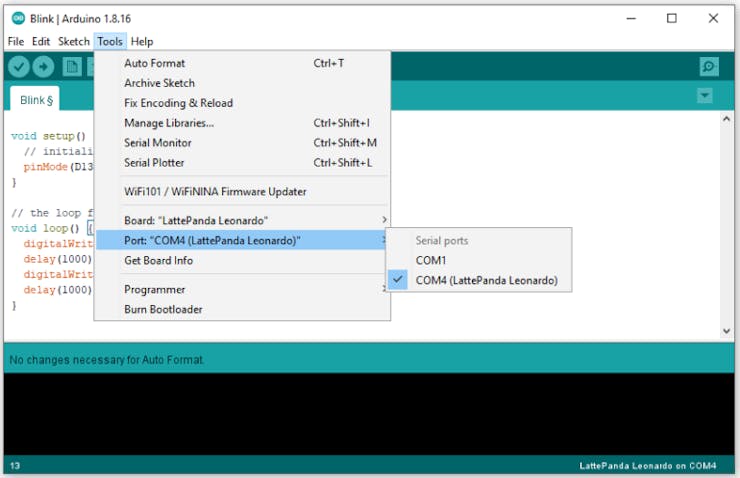Select checked COM4 (LattePanda Leonardo) port
Screen dimensions: 740x478
pyautogui.click(x=479, y=280)
